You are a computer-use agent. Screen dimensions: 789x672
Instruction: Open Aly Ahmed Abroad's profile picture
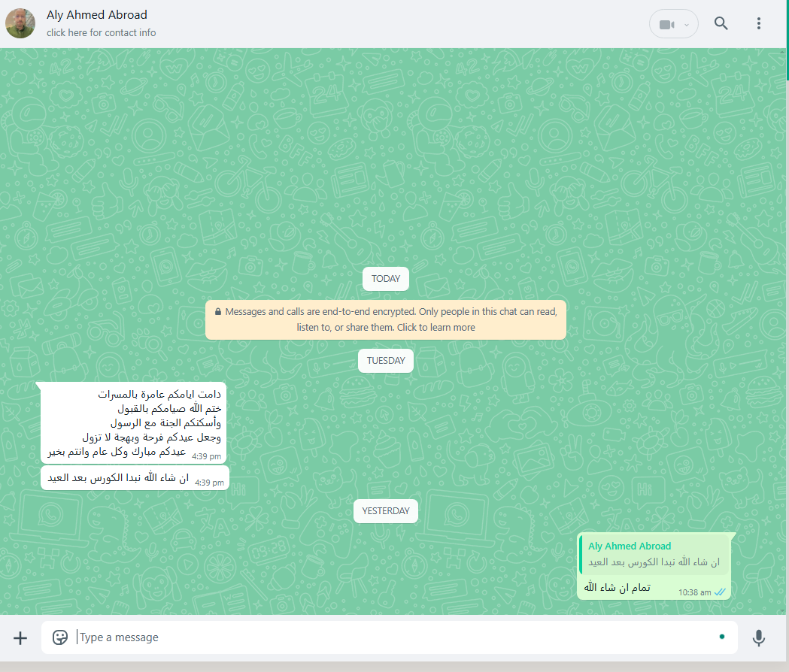click(20, 23)
